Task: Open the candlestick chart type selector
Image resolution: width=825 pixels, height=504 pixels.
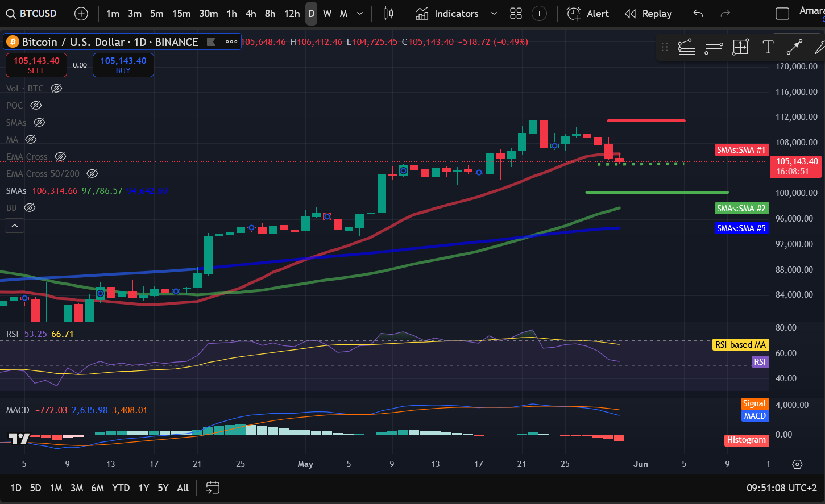Action: click(x=388, y=14)
